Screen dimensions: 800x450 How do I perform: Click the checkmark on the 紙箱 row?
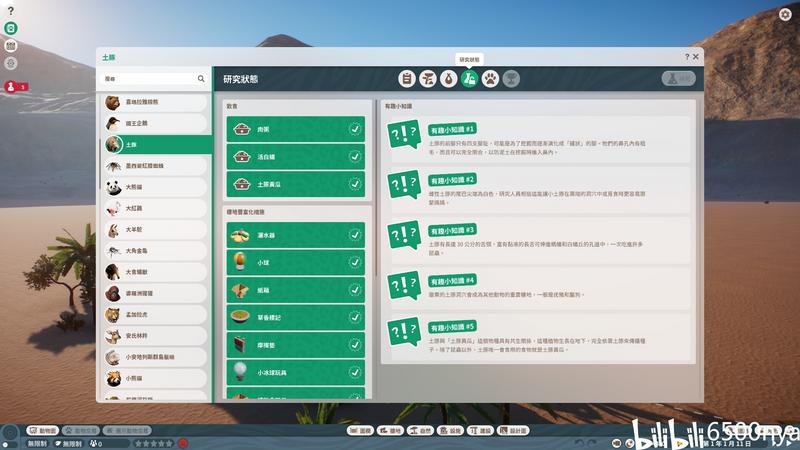click(x=355, y=290)
